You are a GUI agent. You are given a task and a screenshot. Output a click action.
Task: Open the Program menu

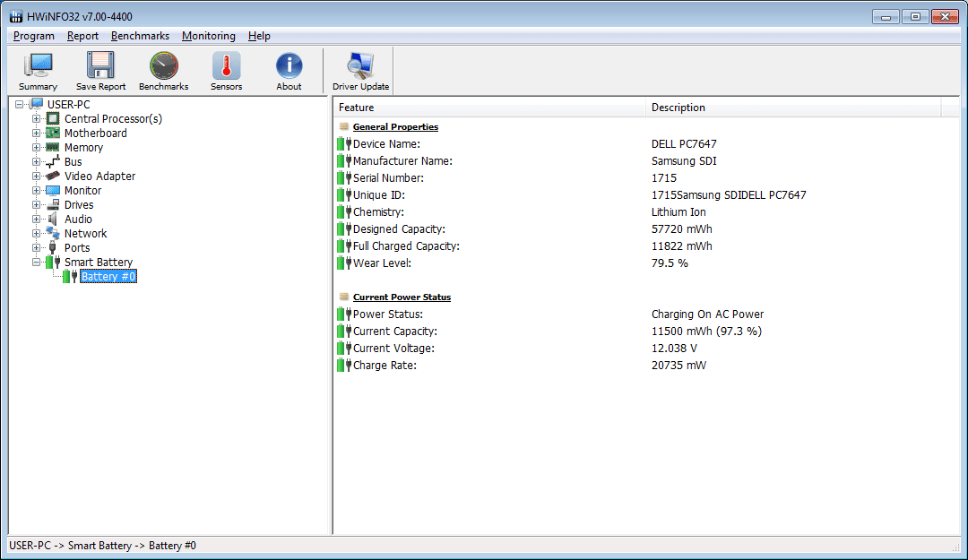34,36
